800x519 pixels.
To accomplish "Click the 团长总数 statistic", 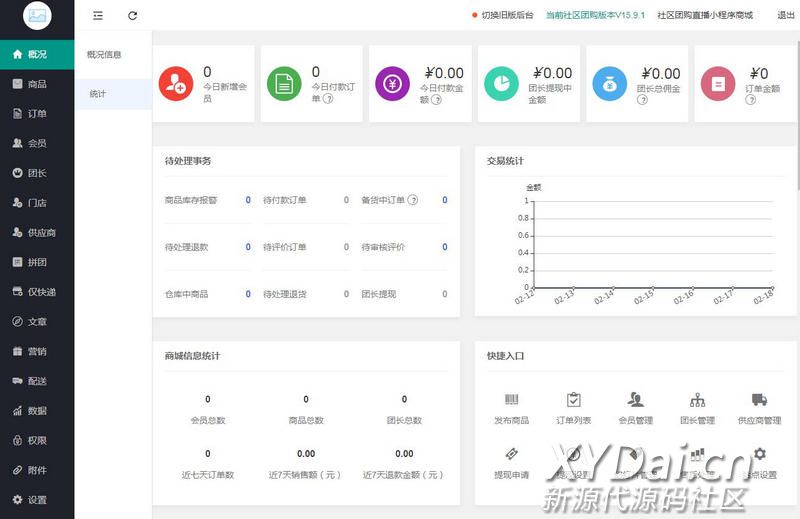I will (404, 410).
